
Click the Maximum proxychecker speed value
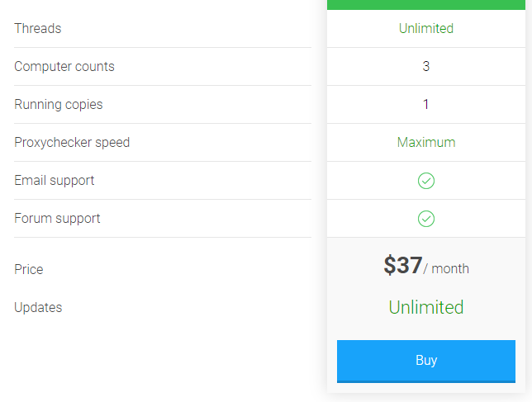click(x=426, y=142)
